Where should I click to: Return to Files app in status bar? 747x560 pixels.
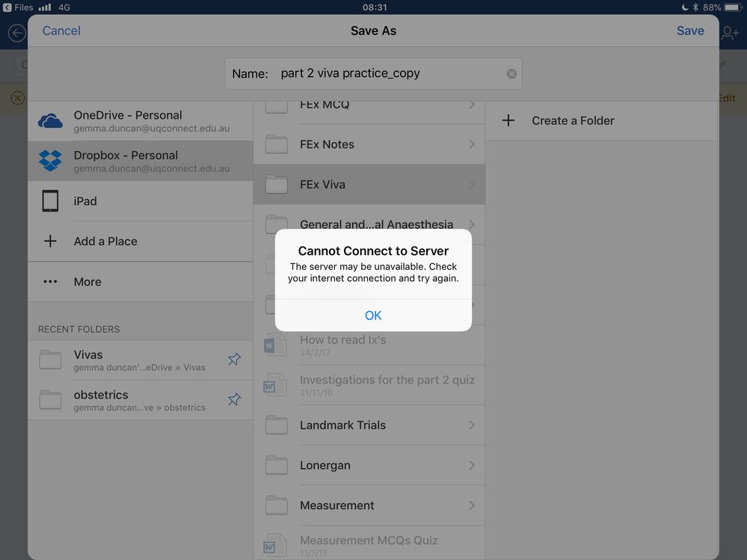click(18, 7)
